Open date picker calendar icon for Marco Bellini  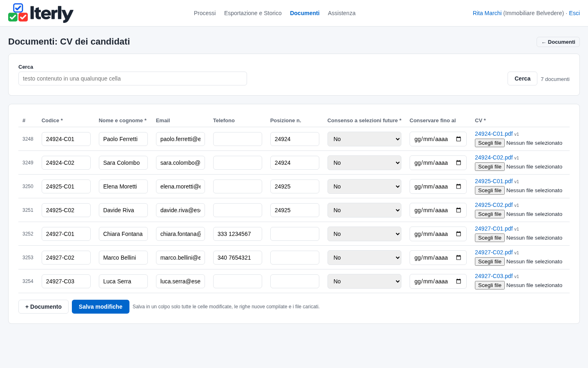point(459,258)
